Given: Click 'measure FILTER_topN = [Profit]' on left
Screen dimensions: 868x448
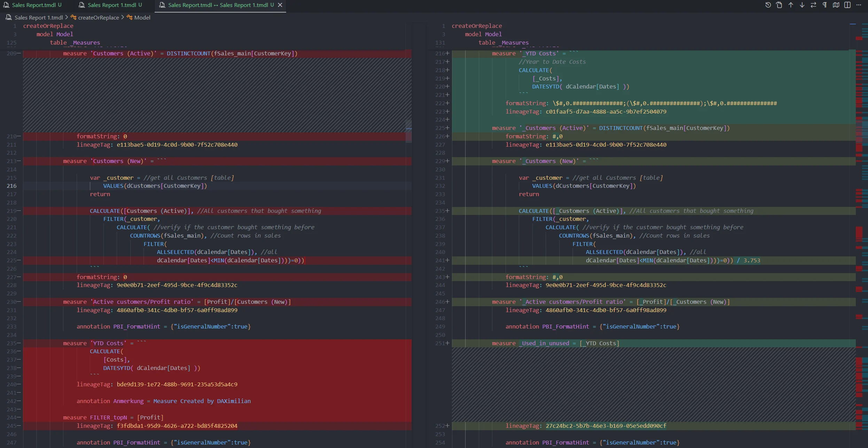Looking at the screenshot, I should pos(113,417).
